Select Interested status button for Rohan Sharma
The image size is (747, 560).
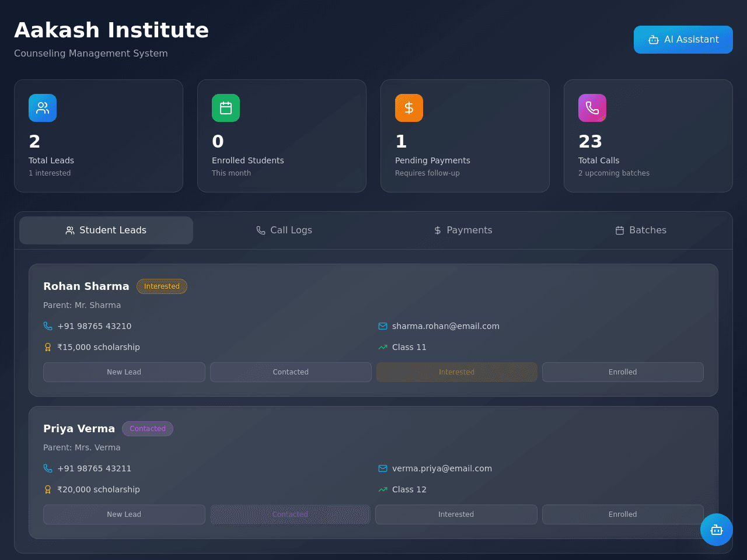pos(457,372)
